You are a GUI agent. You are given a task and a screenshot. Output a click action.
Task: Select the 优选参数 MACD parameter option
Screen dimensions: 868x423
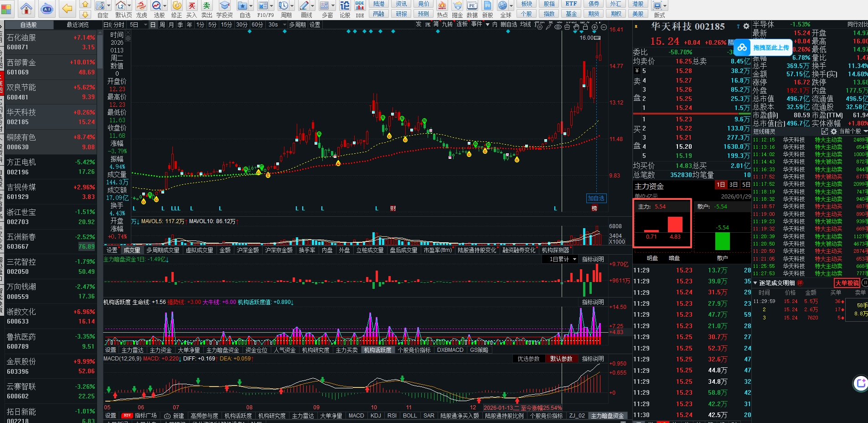coord(528,359)
